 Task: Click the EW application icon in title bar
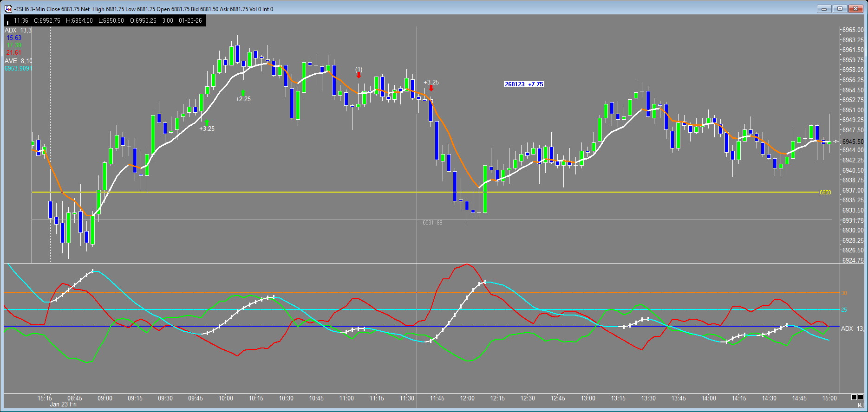(8, 9)
